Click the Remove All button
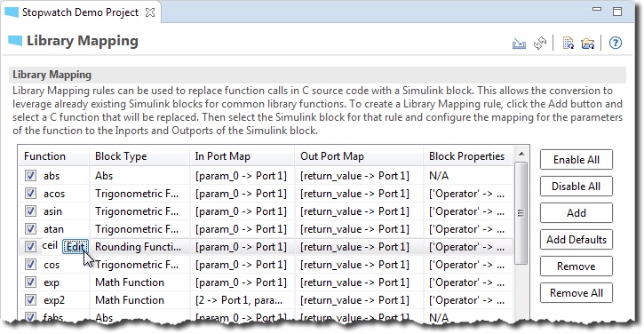The width and height of the screenshot is (644, 334). [x=576, y=293]
